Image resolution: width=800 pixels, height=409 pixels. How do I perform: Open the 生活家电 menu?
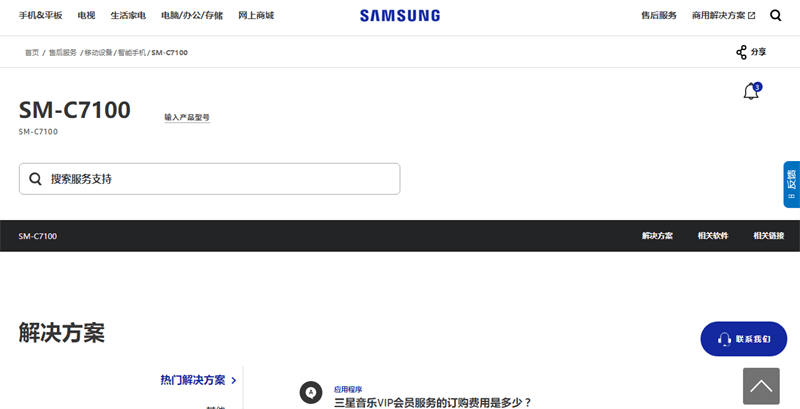click(x=128, y=15)
